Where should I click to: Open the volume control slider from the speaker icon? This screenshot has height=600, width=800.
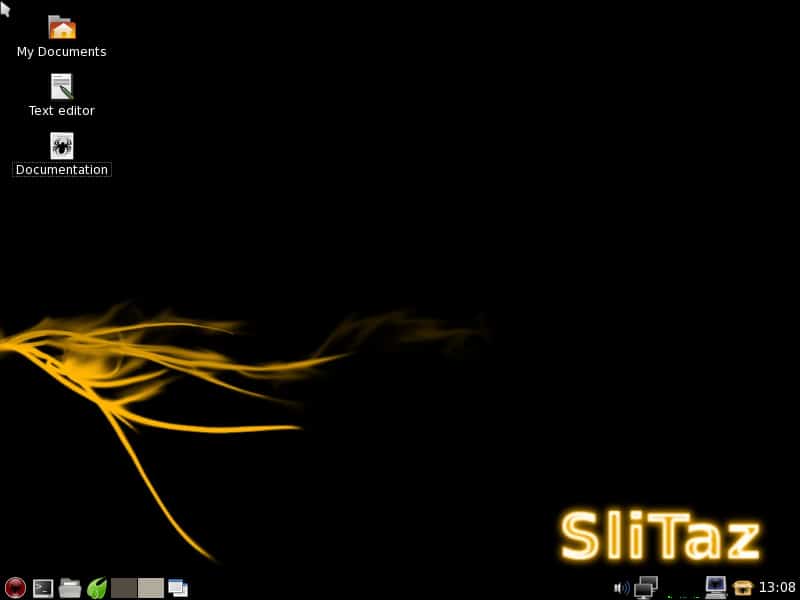point(620,586)
